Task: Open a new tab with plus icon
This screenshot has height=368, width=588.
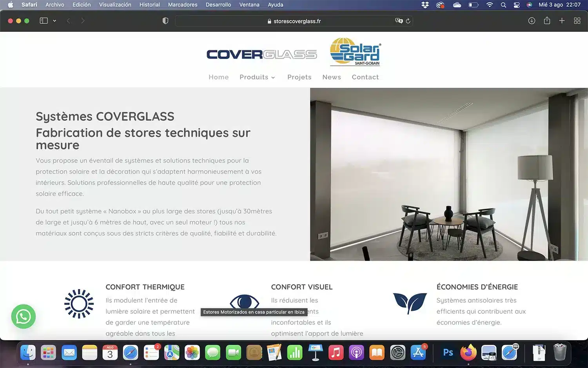Action: (x=562, y=21)
